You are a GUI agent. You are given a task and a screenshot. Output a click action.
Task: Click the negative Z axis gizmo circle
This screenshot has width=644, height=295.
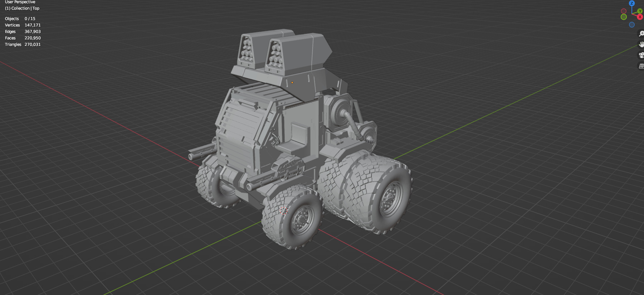coord(632,25)
